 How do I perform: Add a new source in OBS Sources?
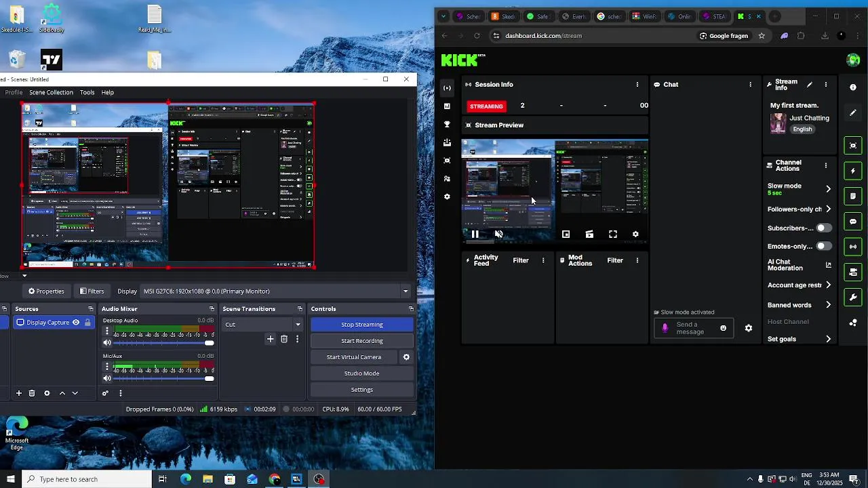click(x=19, y=393)
